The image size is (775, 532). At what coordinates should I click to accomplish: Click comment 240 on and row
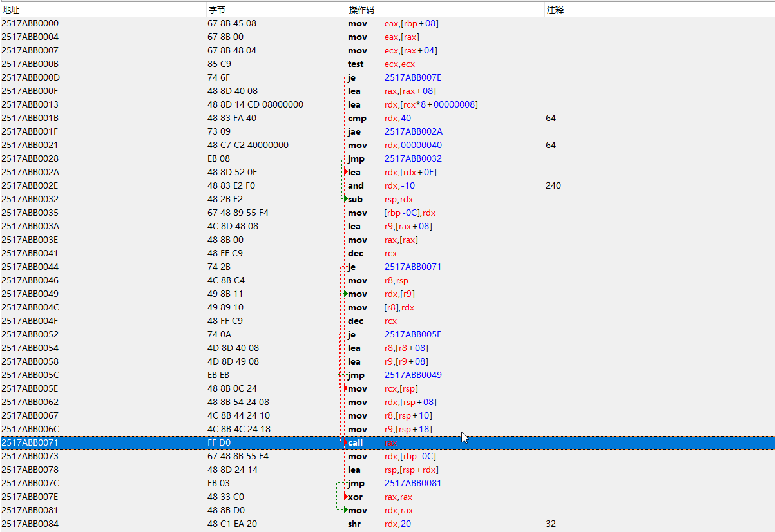click(x=553, y=185)
